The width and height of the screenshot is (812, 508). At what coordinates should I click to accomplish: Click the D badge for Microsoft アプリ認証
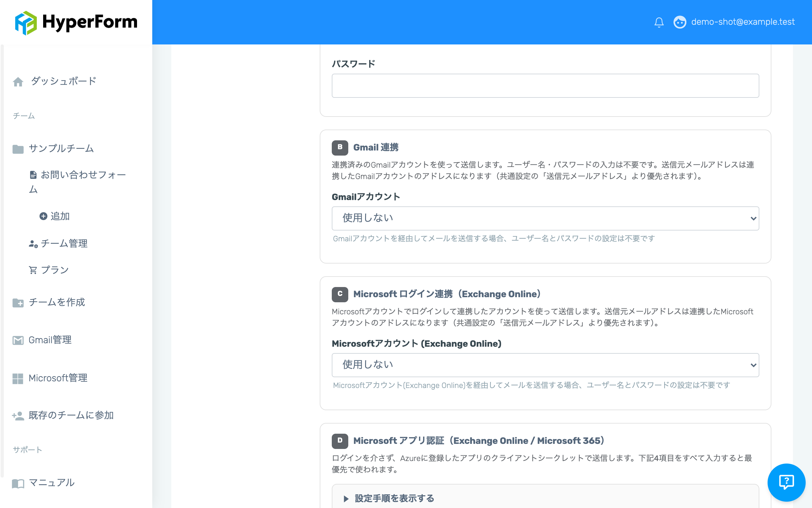tap(340, 441)
